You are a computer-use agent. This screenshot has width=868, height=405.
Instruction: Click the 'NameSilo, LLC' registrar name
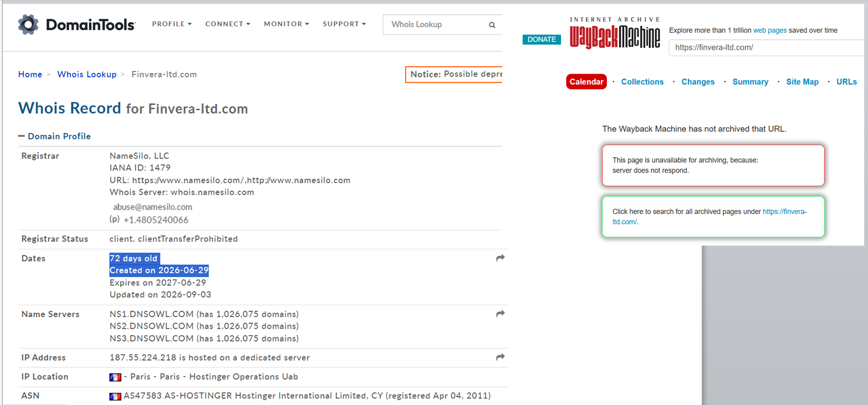coord(140,156)
